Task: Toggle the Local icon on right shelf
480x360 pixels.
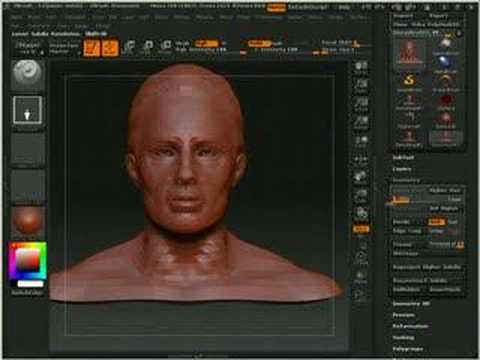Action: 361,141
